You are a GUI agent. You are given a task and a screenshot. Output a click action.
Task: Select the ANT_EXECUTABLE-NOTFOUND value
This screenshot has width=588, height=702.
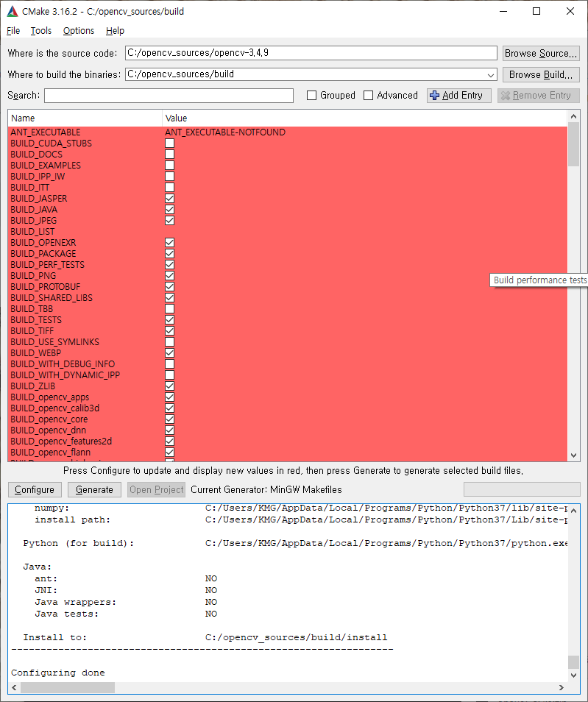(x=224, y=132)
